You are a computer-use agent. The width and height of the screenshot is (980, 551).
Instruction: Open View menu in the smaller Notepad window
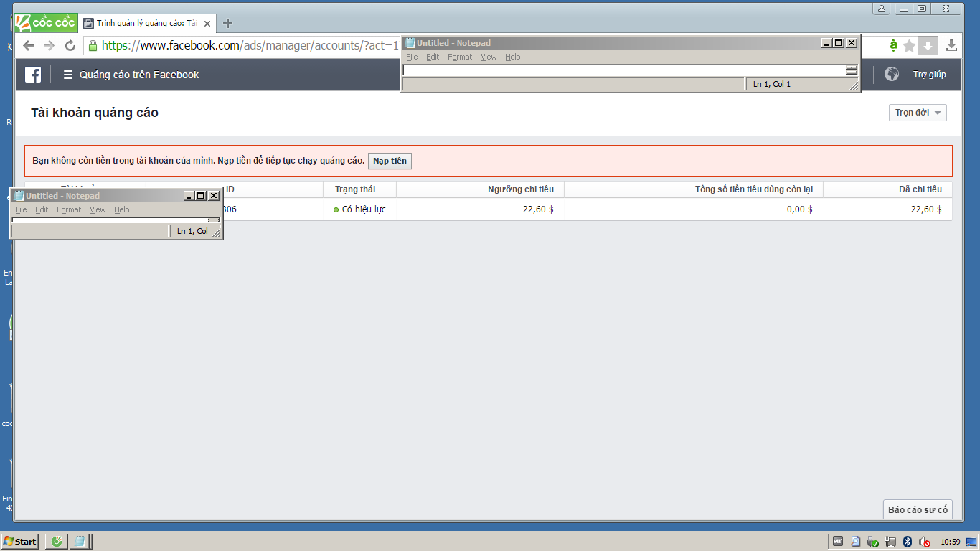point(98,209)
